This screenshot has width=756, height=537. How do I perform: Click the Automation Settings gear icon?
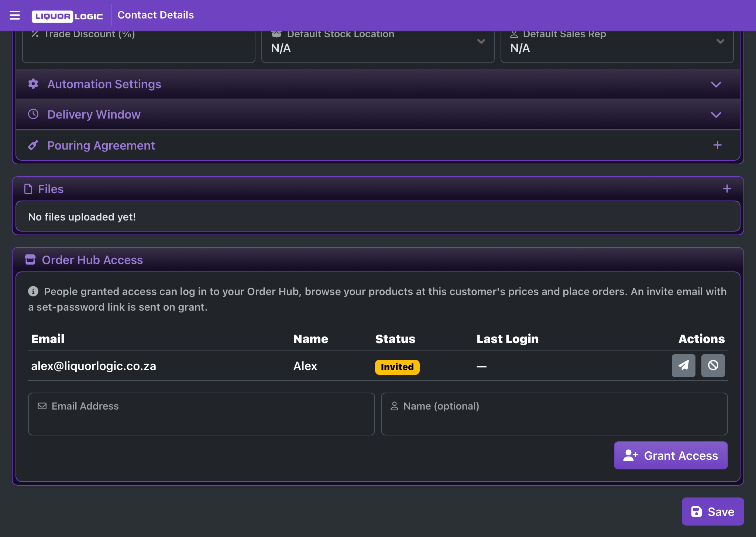[33, 84]
